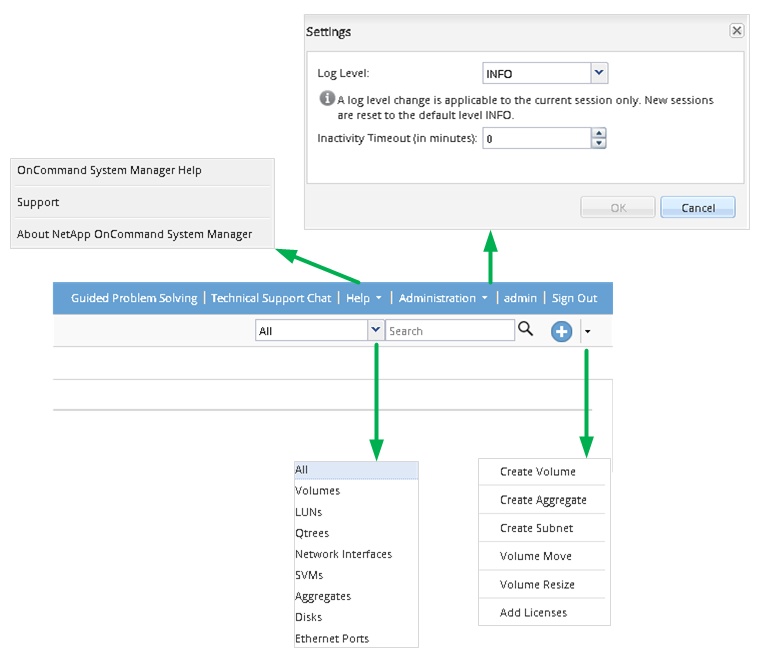Select Aggregates in the search category list

[x=356, y=596]
